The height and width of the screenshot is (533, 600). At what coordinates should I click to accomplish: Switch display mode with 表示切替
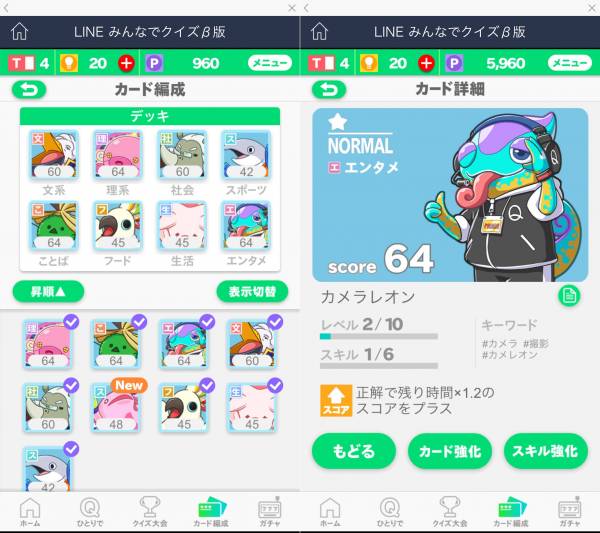pyautogui.click(x=252, y=292)
